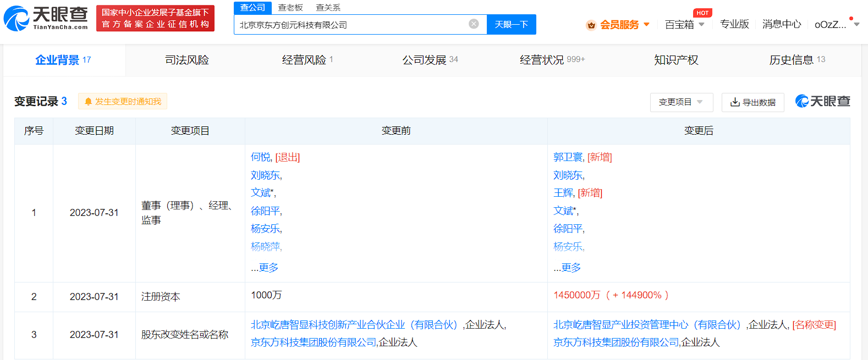Switch to the 查公司 search tab
Screen dimensions: 868x360
point(253,8)
